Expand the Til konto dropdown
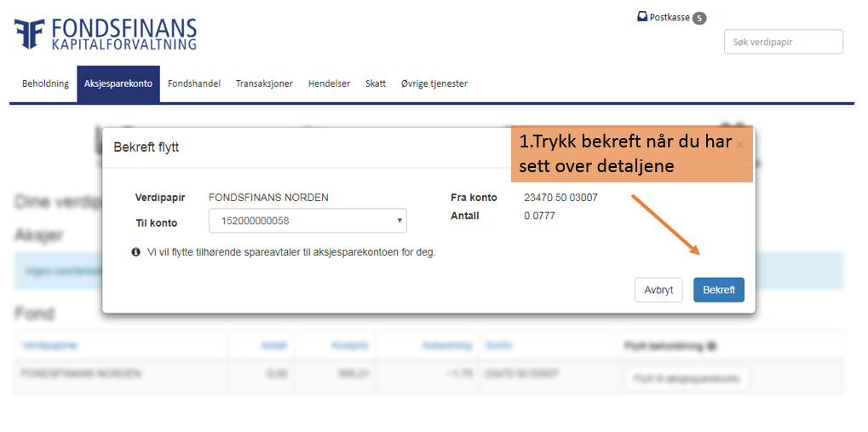Image resolution: width=868 pixels, height=432 pixels. click(308, 221)
